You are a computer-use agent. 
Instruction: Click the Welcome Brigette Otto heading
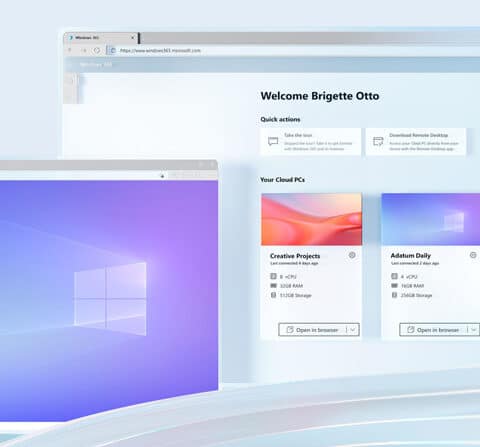click(320, 96)
